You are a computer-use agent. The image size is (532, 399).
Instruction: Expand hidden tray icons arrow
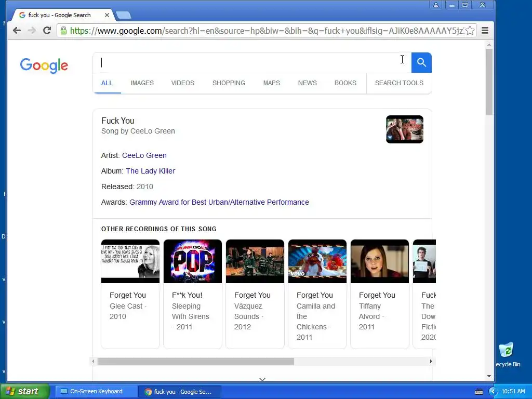point(493,392)
